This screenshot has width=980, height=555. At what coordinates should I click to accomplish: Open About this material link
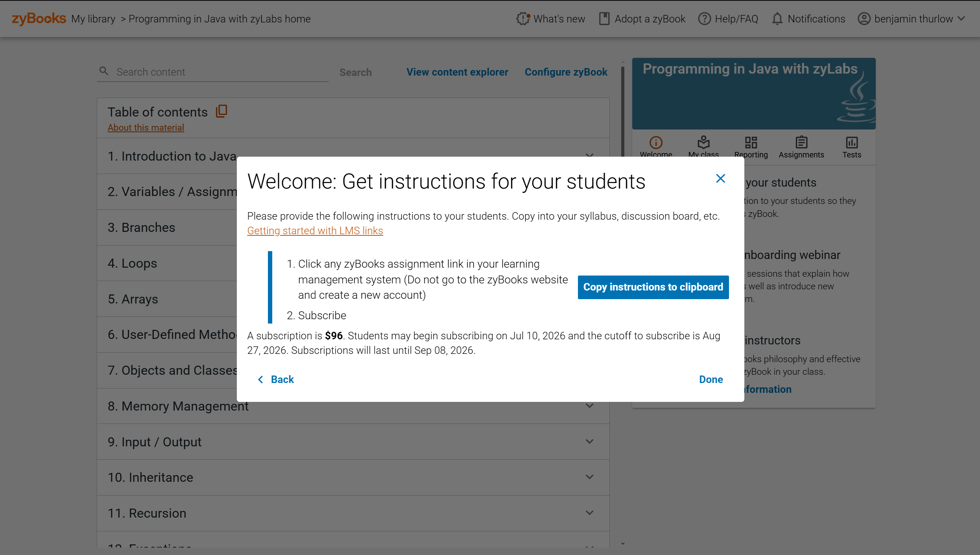point(146,128)
